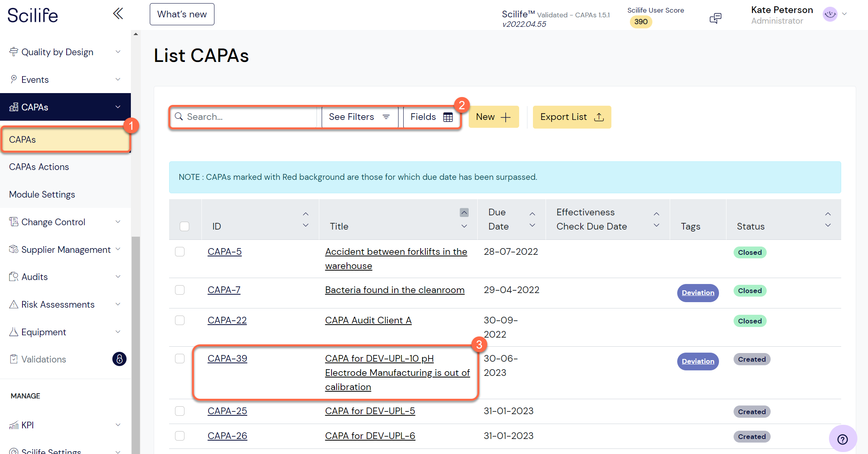
Task: Sort Status column descending
Action: click(x=828, y=225)
